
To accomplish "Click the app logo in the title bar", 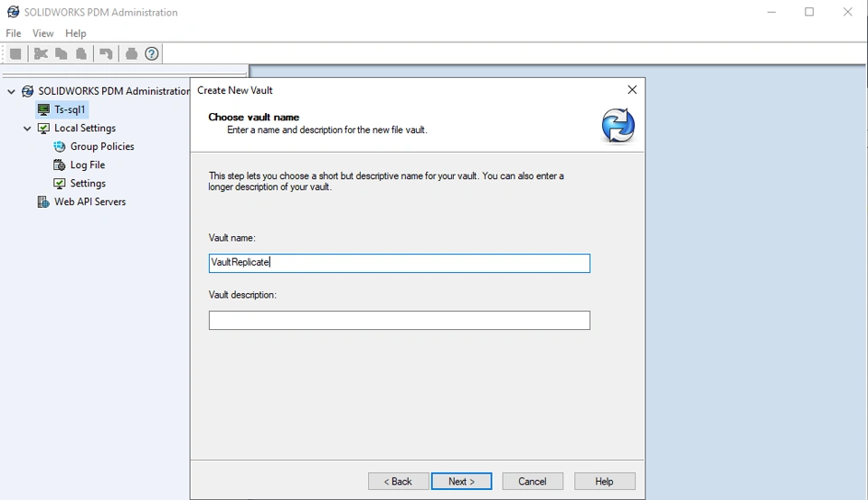I will pos(14,12).
